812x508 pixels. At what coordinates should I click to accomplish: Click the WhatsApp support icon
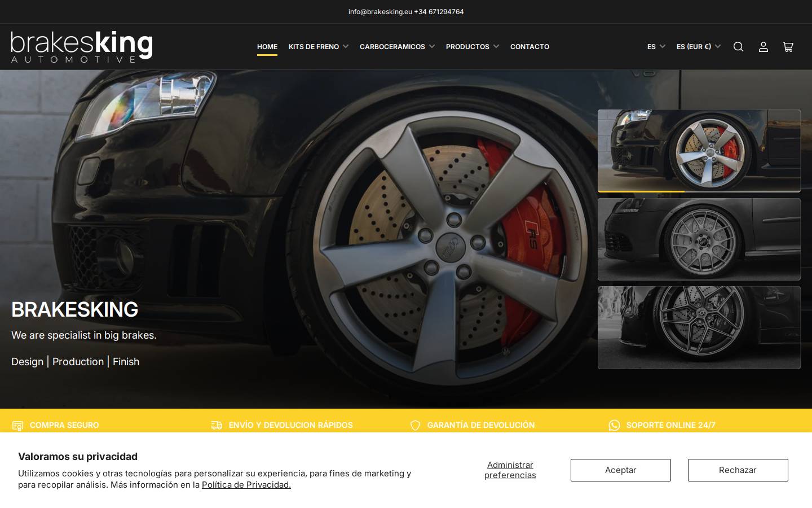tap(614, 425)
